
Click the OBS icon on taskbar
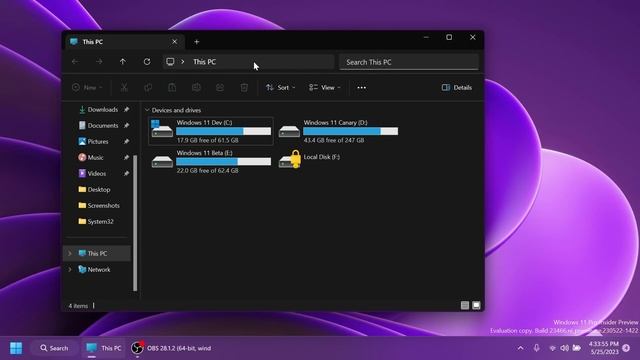pos(137,348)
